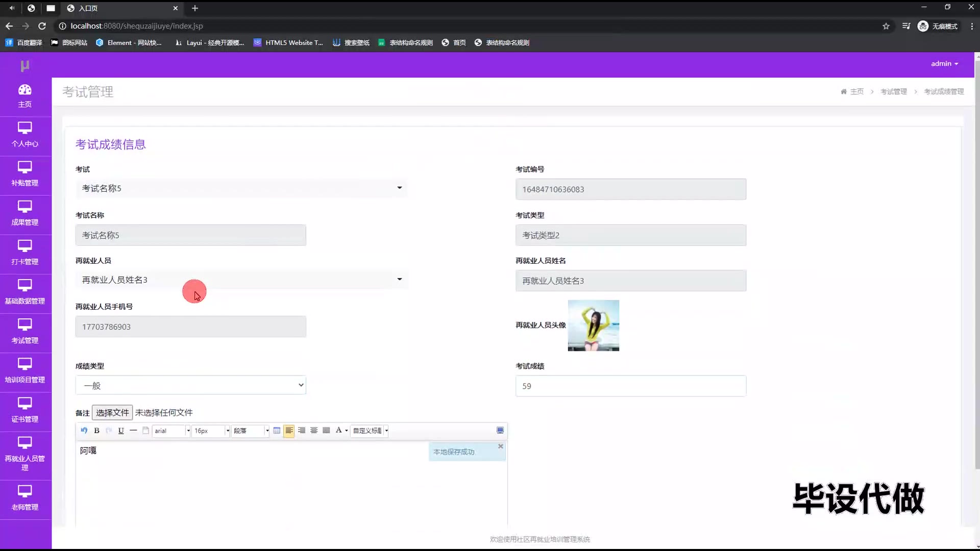Image resolution: width=980 pixels, height=551 pixels.
Task: Toggle left-align in the editor toolbar
Action: pos(289,431)
